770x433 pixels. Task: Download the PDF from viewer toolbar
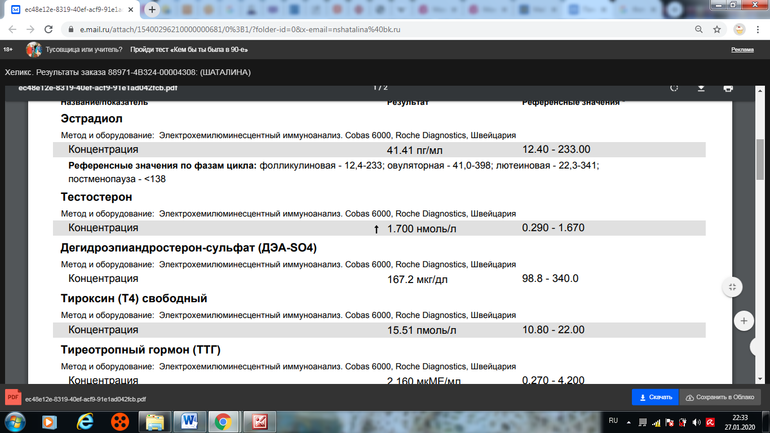(x=701, y=87)
